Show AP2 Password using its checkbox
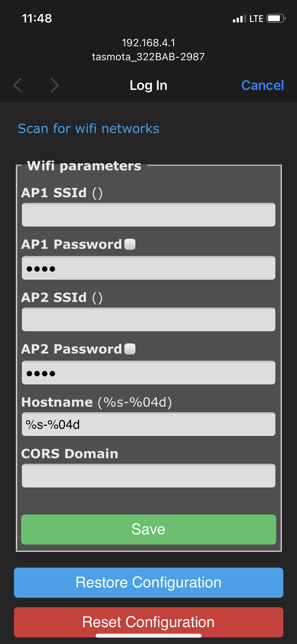297x644 pixels. (x=130, y=349)
